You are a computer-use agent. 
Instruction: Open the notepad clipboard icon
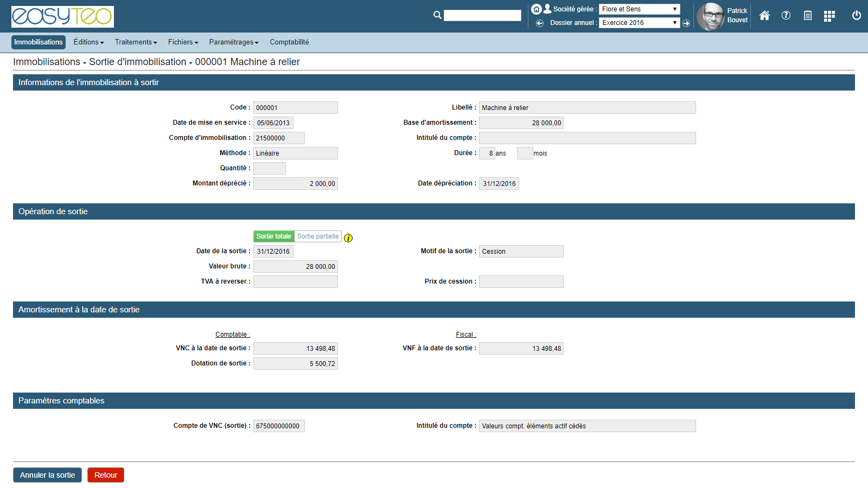[x=808, y=16]
